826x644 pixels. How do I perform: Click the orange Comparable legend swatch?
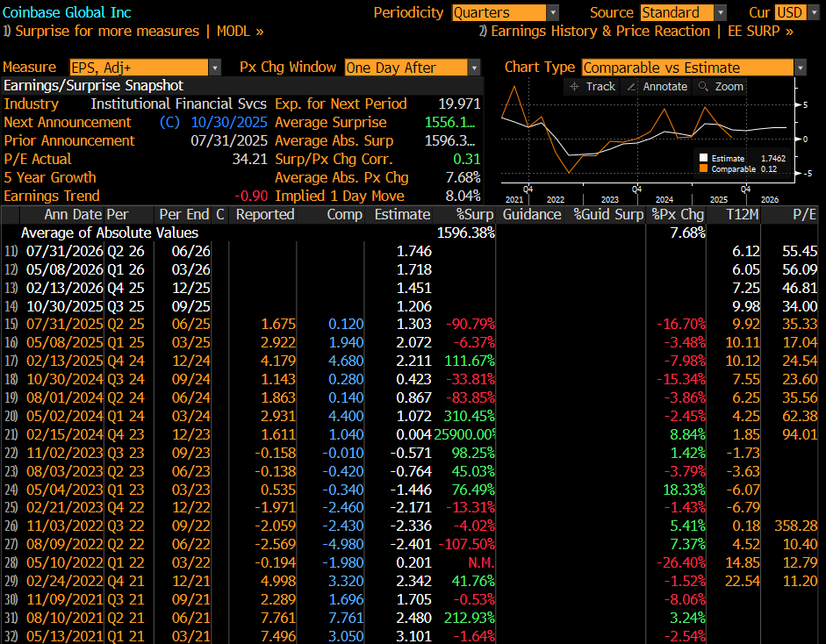point(702,168)
